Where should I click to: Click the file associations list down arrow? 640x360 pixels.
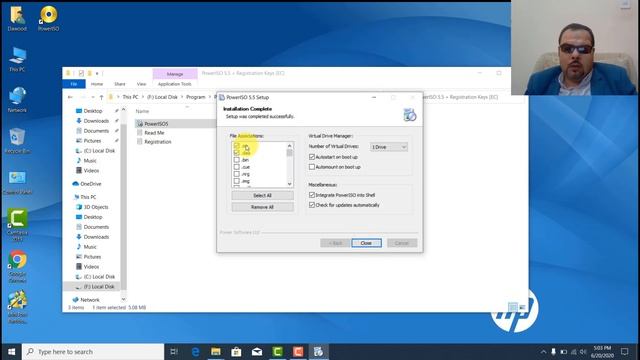click(290, 184)
